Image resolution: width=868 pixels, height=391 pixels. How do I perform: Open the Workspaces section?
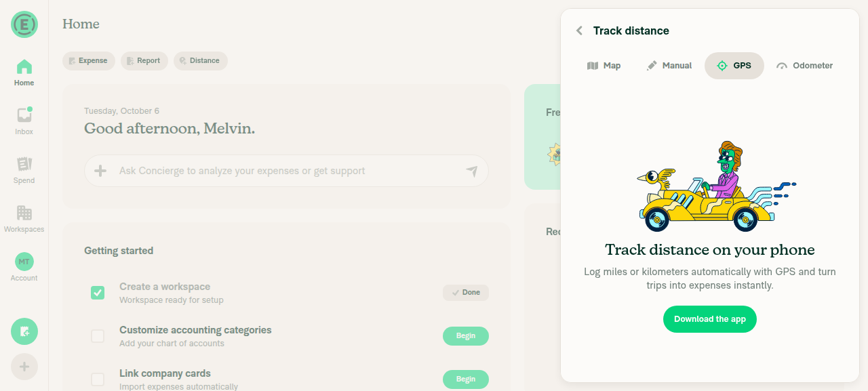(24, 220)
